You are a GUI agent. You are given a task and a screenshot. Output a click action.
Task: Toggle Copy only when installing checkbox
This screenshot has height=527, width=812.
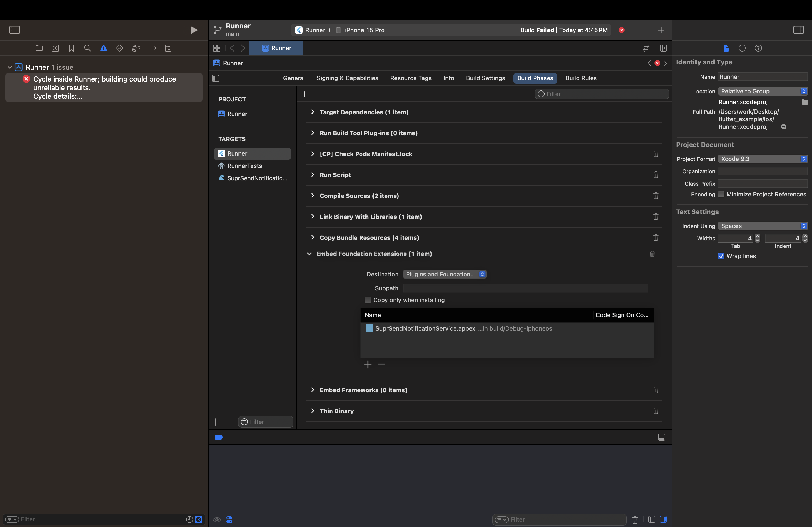(368, 300)
